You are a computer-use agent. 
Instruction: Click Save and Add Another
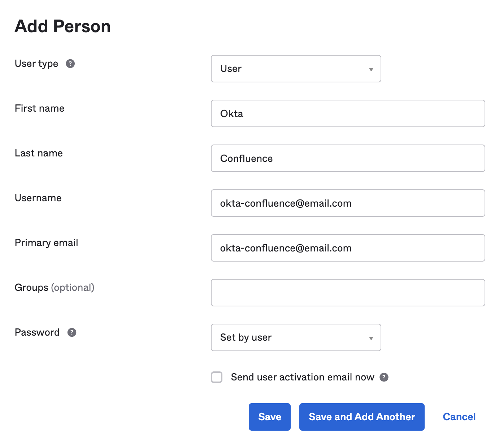[362, 417]
